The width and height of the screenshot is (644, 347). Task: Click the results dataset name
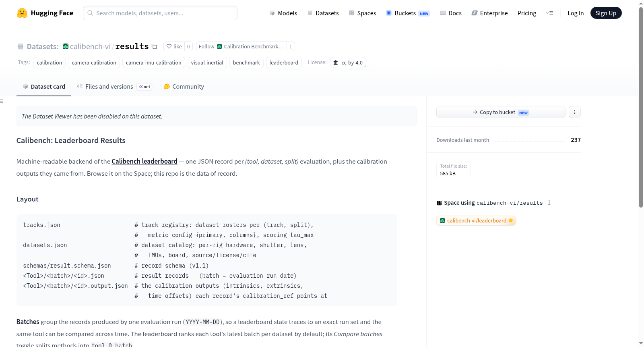coord(132,46)
